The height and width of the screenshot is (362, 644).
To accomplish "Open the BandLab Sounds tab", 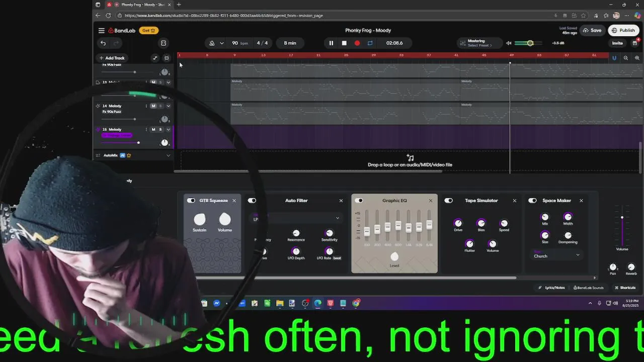I will point(589,288).
